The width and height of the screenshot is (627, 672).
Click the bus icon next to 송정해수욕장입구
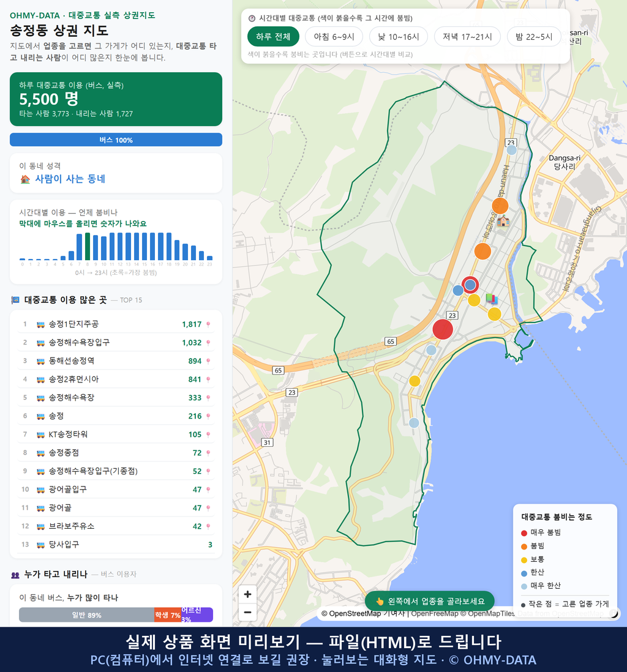(x=41, y=343)
